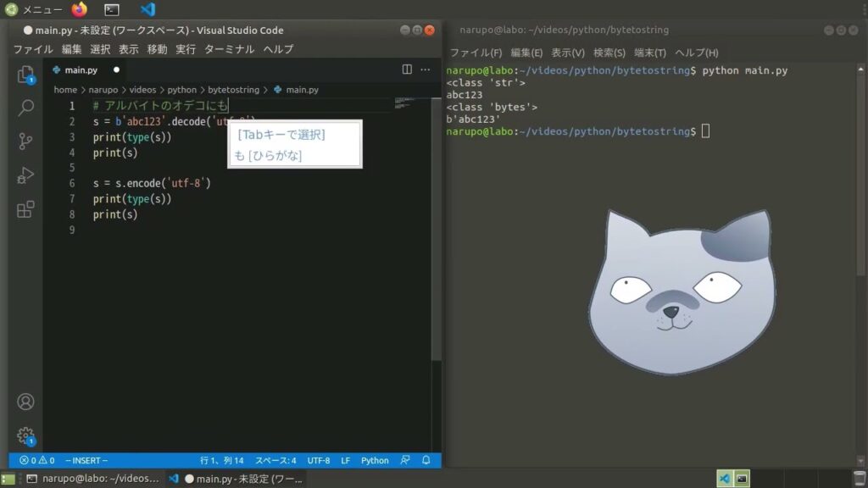
Task: Launch Firefox from the top panel
Action: [x=80, y=9]
